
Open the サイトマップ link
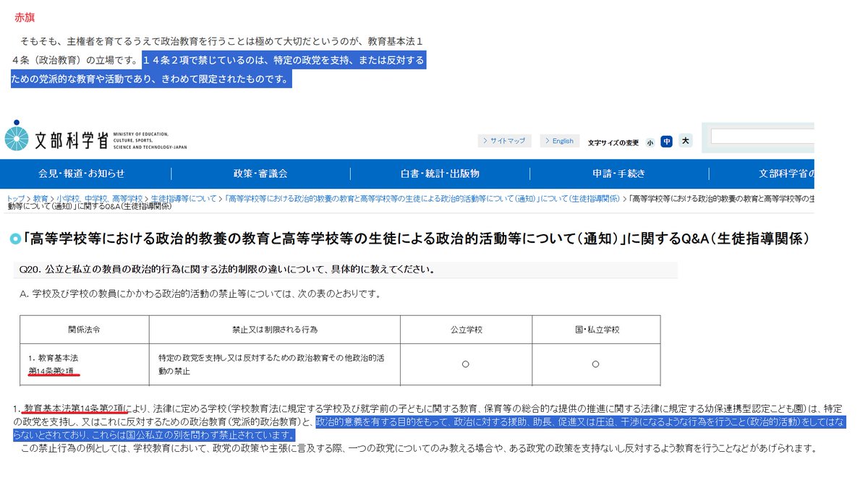click(504, 141)
